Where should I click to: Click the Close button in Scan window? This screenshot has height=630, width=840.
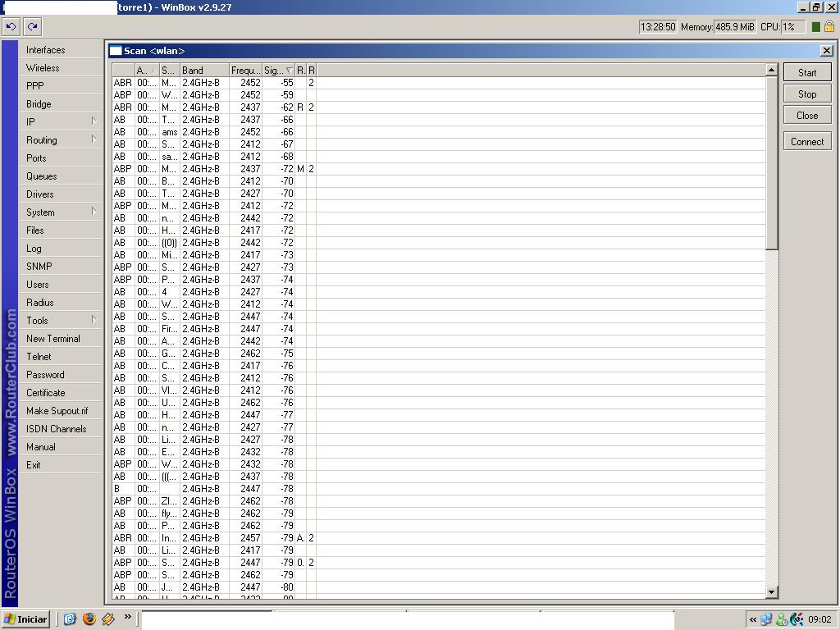(x=807, y=115)
